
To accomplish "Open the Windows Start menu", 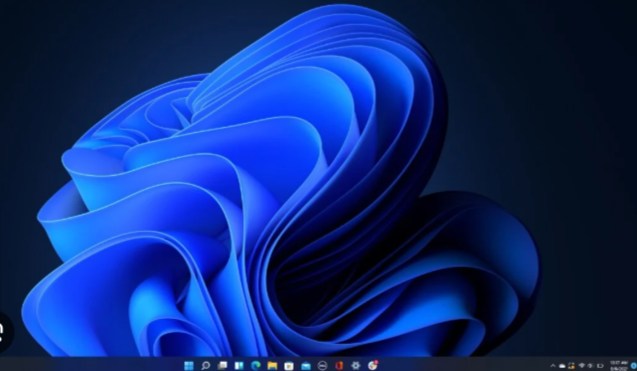I will coord(189,365).
